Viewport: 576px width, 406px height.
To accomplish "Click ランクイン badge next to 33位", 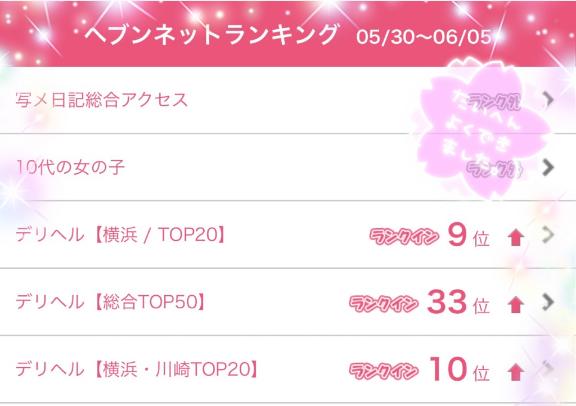I will pyautogui.click(x=384, y=303).
